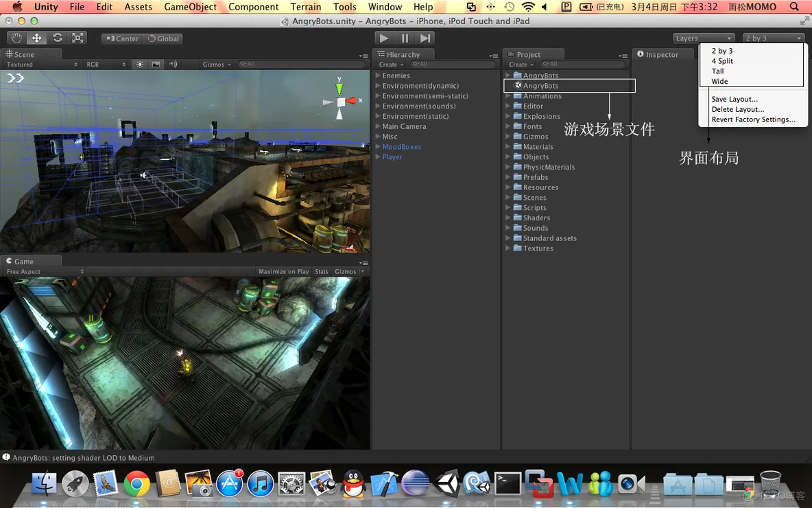Open the Component menu

[x=254, y=7]
